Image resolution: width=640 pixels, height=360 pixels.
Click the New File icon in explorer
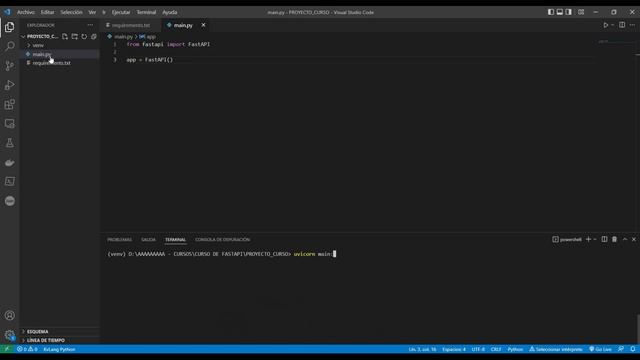[x=65, y=36]
